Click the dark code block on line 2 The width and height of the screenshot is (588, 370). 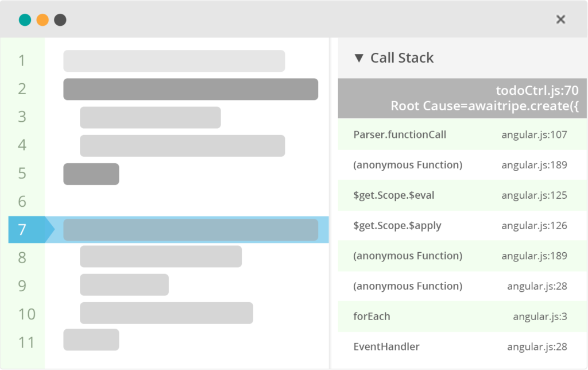[x=190, y=89]
